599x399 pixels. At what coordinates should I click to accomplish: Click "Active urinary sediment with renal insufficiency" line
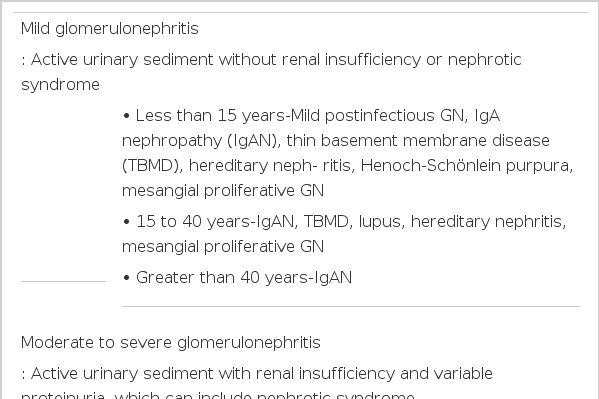(x=257, y=373)
